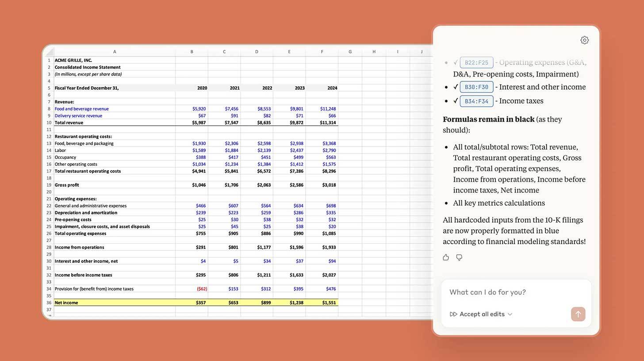644x361 pixels.
Task: Click the select-all corner above row 1
Action: click(49, 51)
